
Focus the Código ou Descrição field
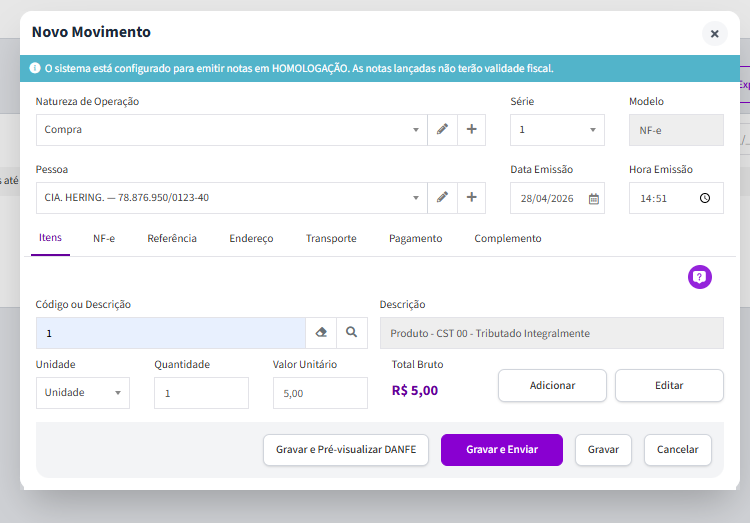click(171, 333)
